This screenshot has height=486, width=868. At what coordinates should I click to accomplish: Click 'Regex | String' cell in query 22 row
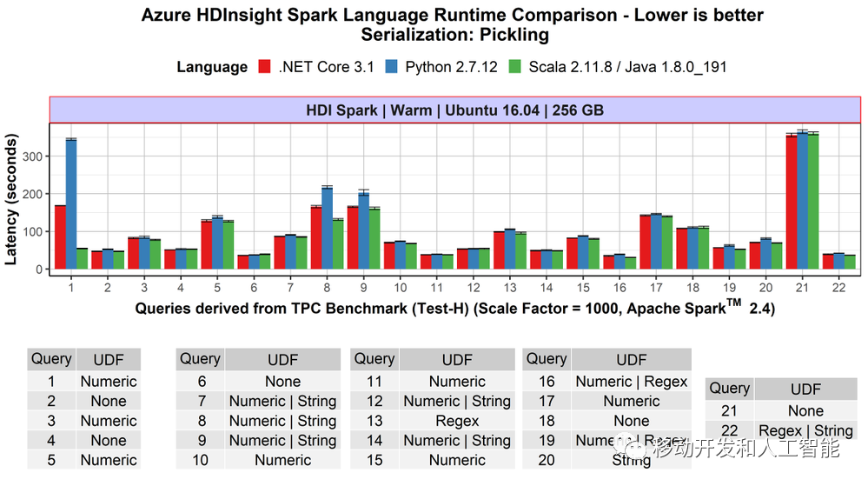806,430
